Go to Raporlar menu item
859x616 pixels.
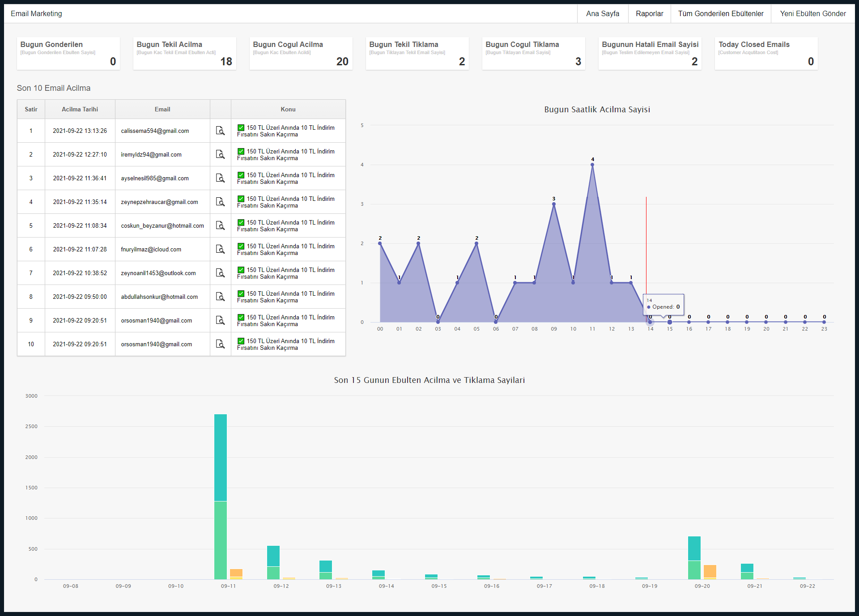coord(649,13)
